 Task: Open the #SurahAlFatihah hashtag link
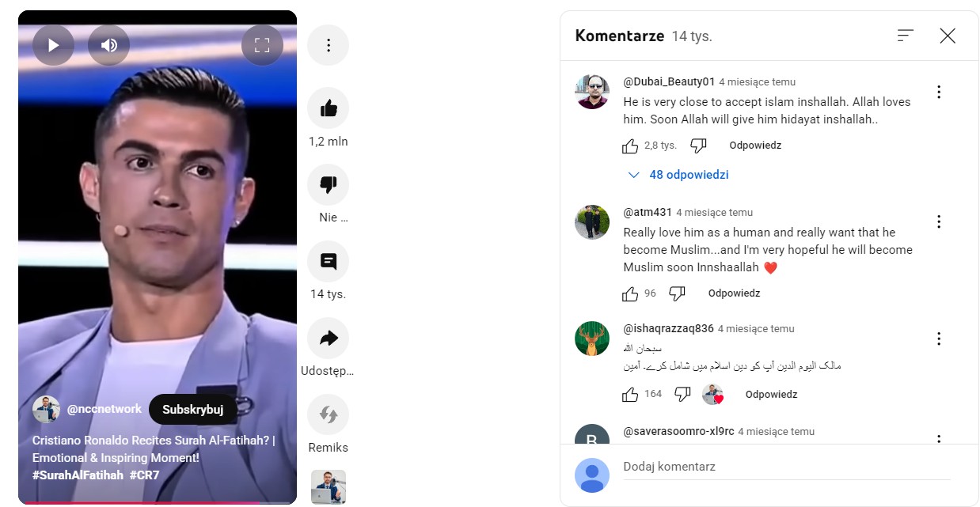coord(78,475)
